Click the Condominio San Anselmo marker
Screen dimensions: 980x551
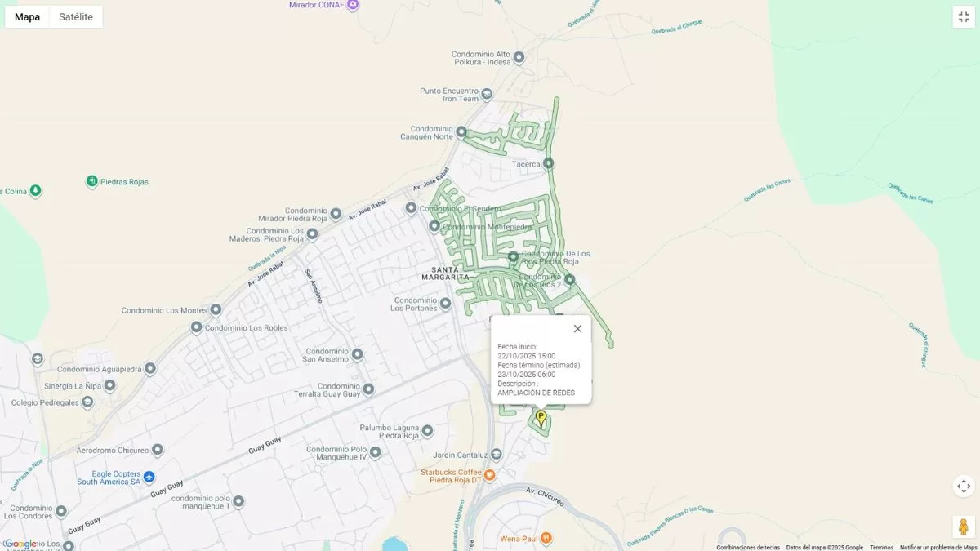[x=357, y=354]
